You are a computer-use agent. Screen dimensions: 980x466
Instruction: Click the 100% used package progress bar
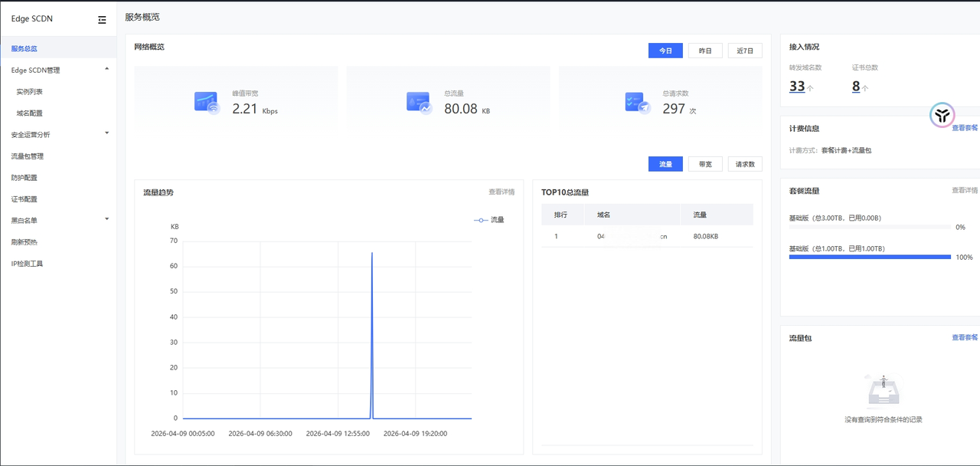(870, 258)
